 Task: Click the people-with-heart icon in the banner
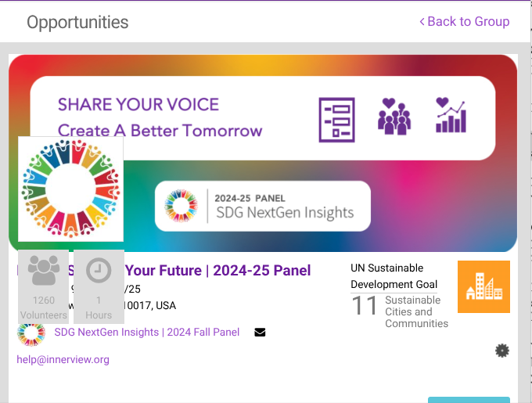[x=394, y=117]
